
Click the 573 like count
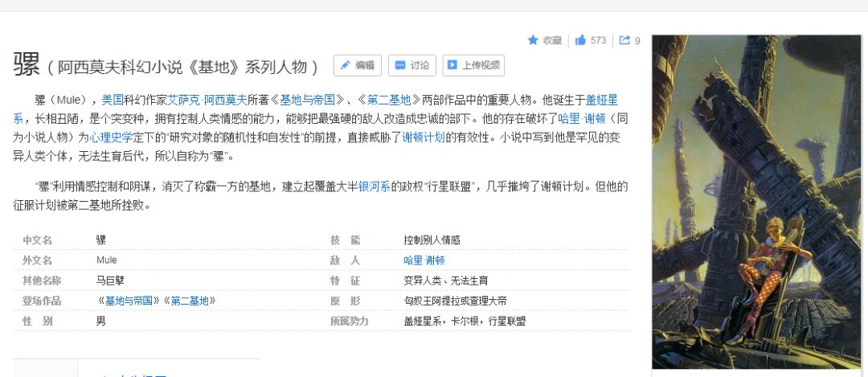599,40
